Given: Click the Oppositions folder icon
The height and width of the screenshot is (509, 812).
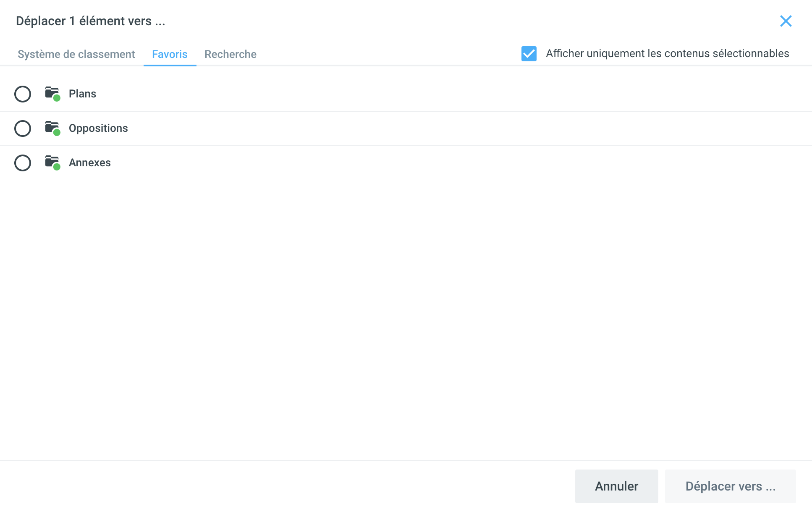Looking at the screenshot, I should pos(52,126).
